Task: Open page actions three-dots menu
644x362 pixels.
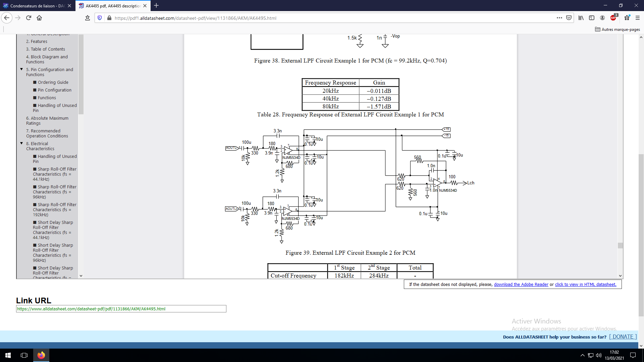Action: pyautogui.click(x=559, y=18)
